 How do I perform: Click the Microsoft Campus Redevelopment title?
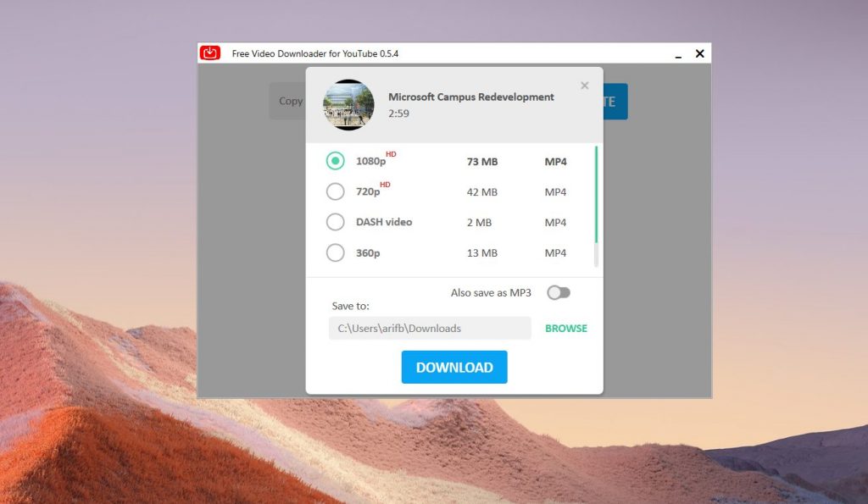[471, 97]
